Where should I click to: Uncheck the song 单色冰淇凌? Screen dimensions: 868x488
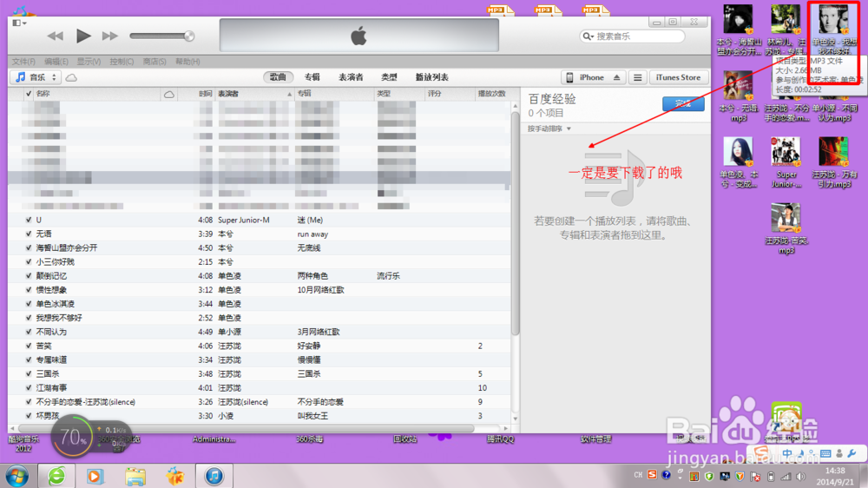tap(29, 304)
